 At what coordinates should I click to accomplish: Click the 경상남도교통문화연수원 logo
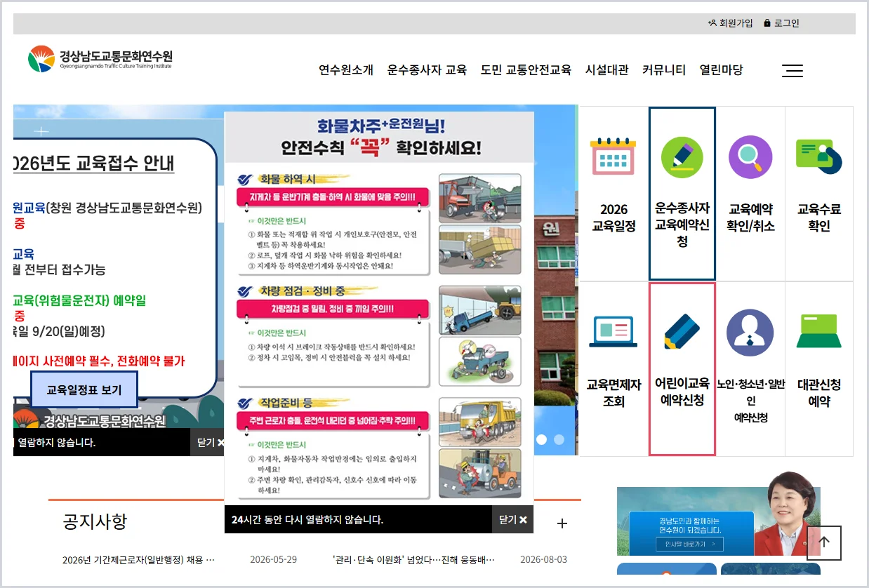coord(100,59)
